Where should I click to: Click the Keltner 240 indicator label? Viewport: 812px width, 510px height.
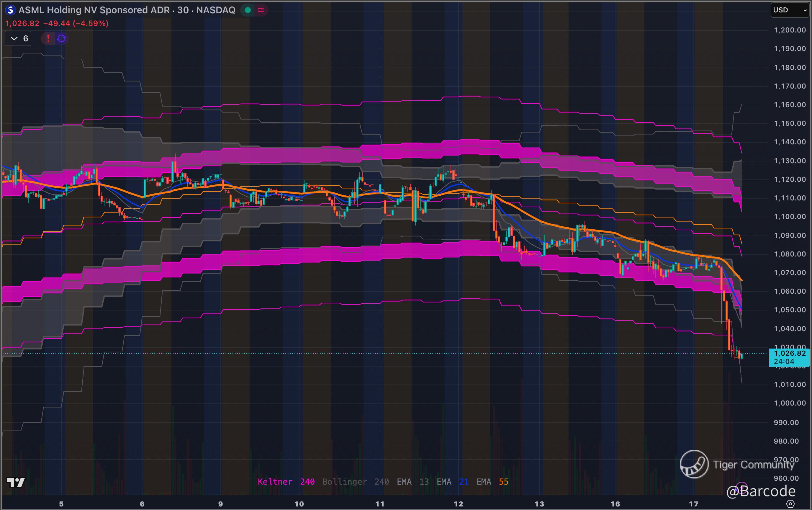point(286,482)
